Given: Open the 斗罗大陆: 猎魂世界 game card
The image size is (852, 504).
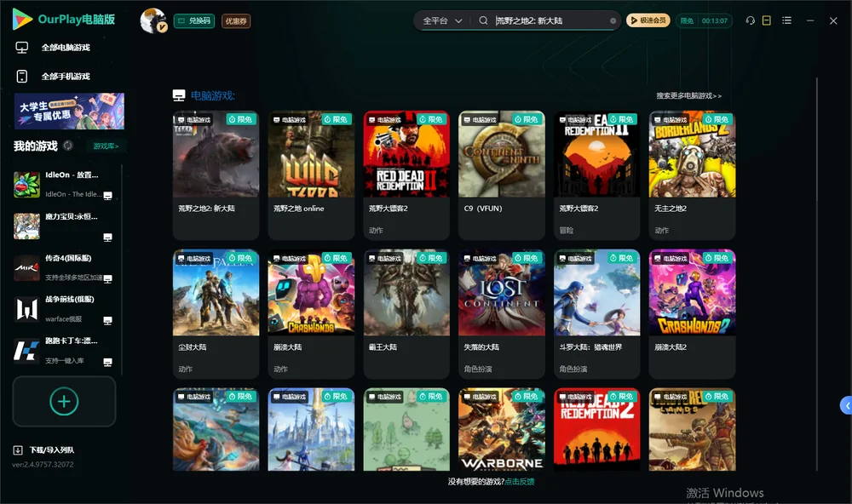Looking at the screenshot, I should pos(596,314).
